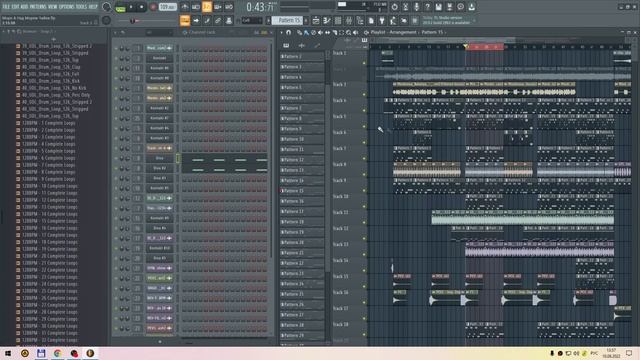
Task: Select Pattern 10 in the picker list
Action: [302, 139]
